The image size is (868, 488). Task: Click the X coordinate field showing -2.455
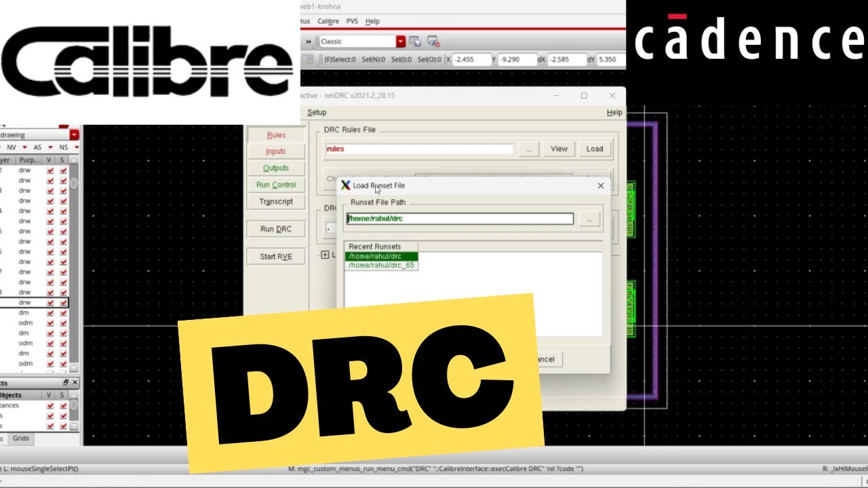pos(471,60)
